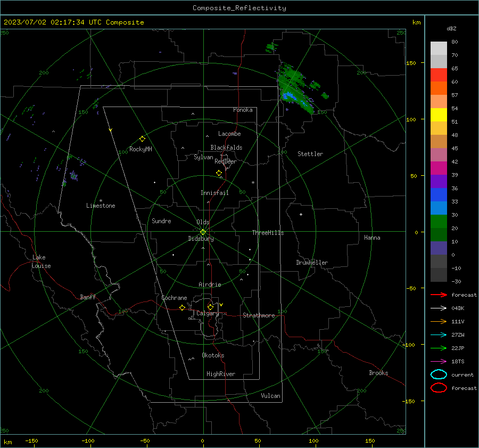Click the Banff map label

click(x=88, y=297)
